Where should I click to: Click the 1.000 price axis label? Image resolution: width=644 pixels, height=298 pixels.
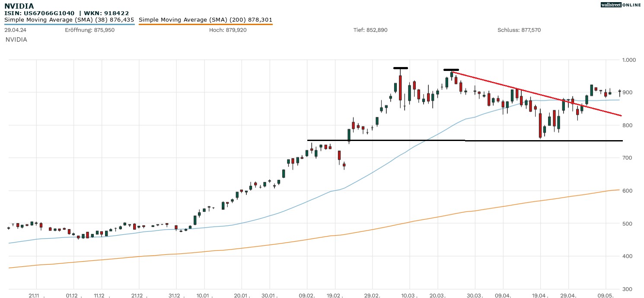point(629,60)
